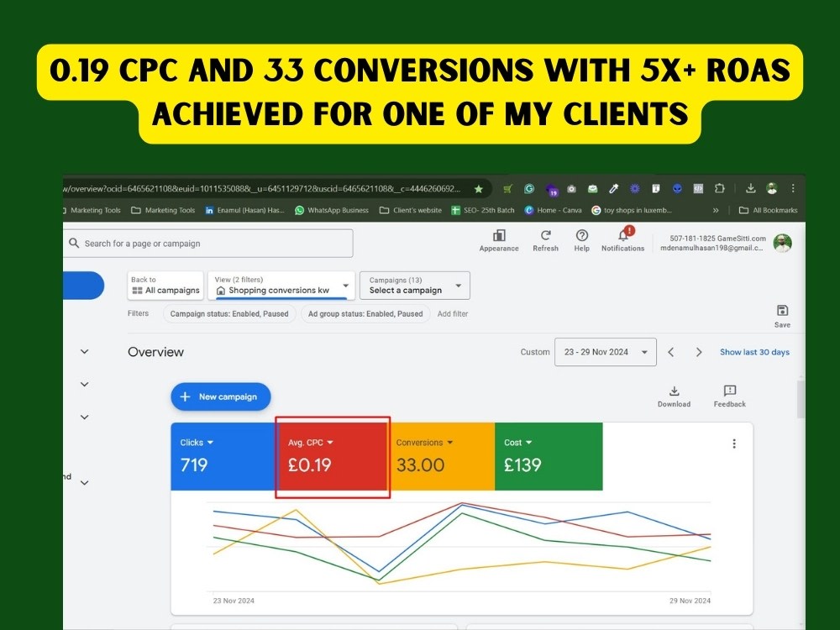The width and height of the screenshot is (840, 630).
Task: Open scorecard three-dot options menu
Action: pos(734,444)
